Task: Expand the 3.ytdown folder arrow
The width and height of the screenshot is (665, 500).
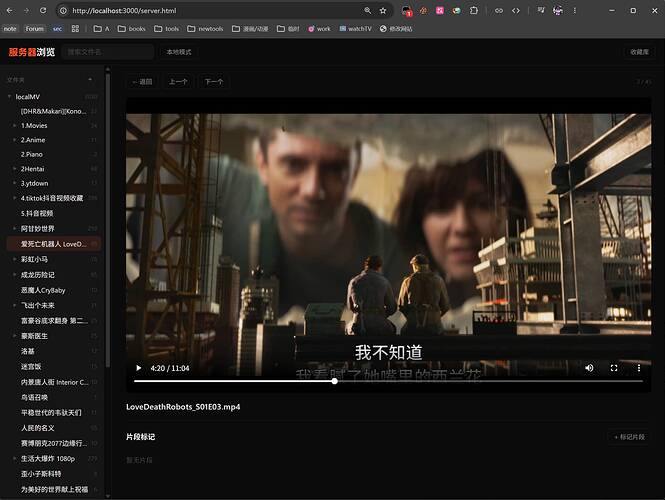Action: (14, 183)
